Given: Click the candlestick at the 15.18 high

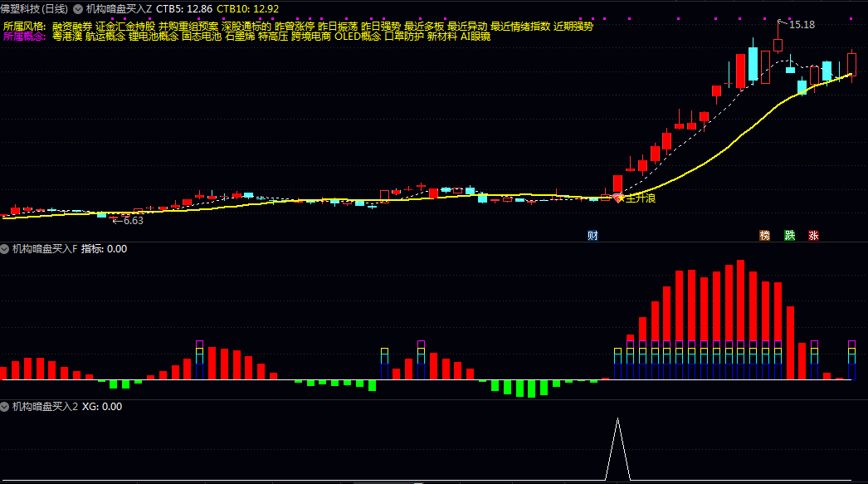Looking at the screenshot, I should point(778,44).
